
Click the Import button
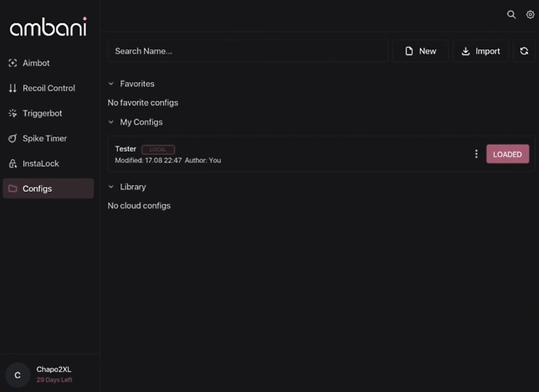pyautogui.click(x=480, y=51)
